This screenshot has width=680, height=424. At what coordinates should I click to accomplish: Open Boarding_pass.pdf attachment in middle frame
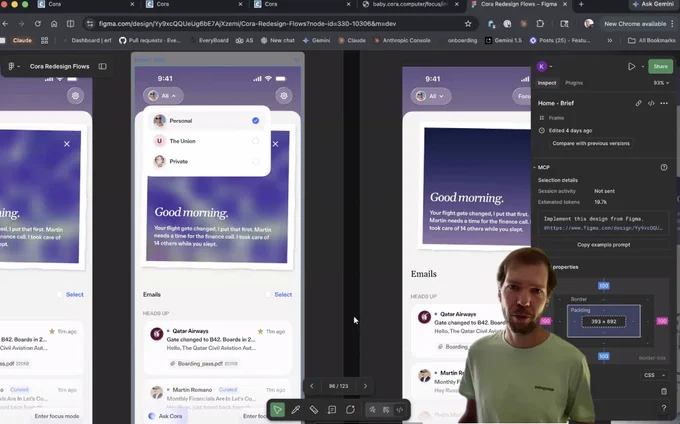pyautogui.click(x=204, y=363)
